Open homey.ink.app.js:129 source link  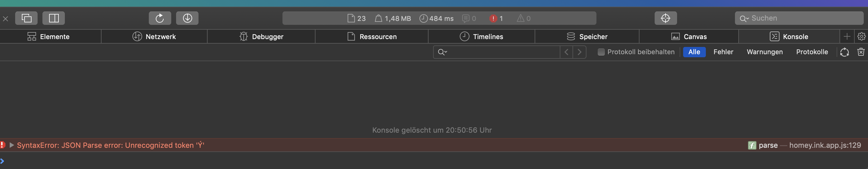tap(825, 145)
